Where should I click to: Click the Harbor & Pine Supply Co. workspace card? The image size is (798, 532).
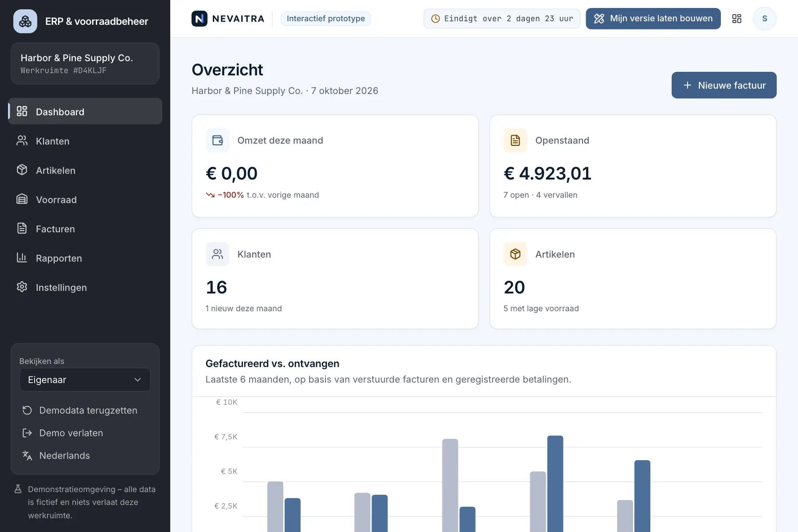(85, 63)
